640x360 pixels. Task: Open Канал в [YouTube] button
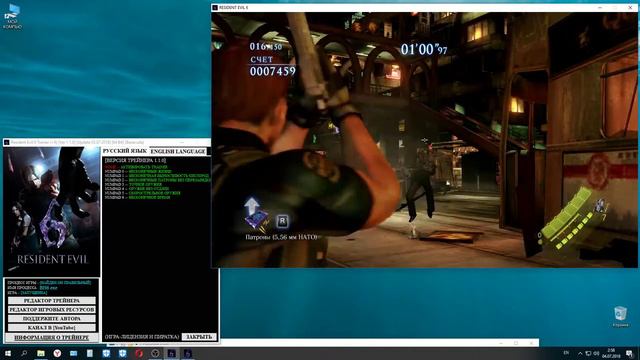tap(52, 327)
